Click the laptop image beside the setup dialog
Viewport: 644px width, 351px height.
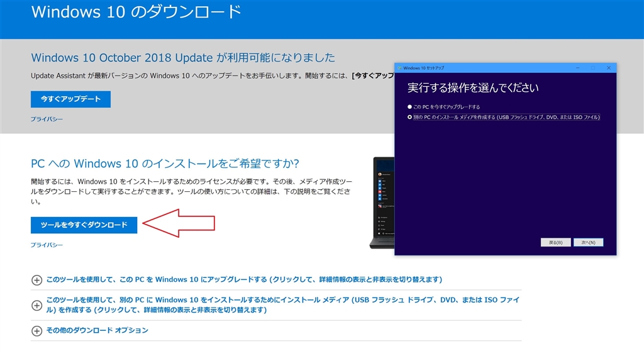[x=382, y=203]
